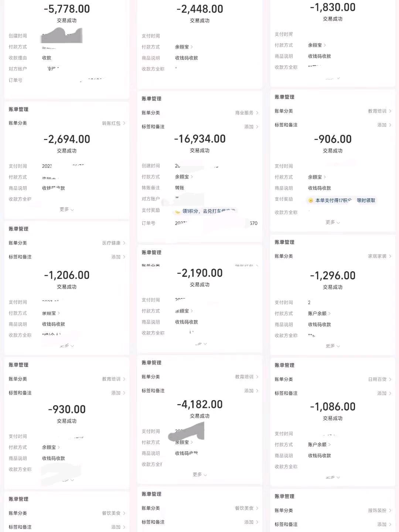
Task: Click the chevron after 医疗健康 category
Action: click(x=124, y=243)
